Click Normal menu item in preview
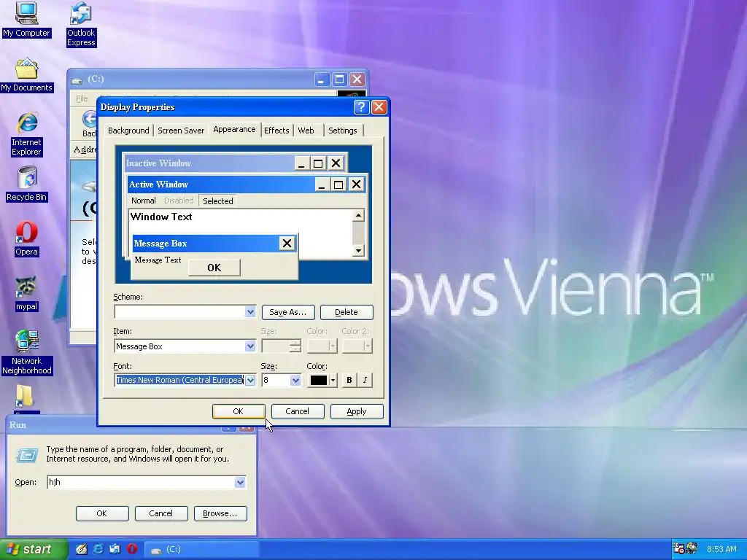This screenshot has height=560, width=747. (x=144, y=201)
